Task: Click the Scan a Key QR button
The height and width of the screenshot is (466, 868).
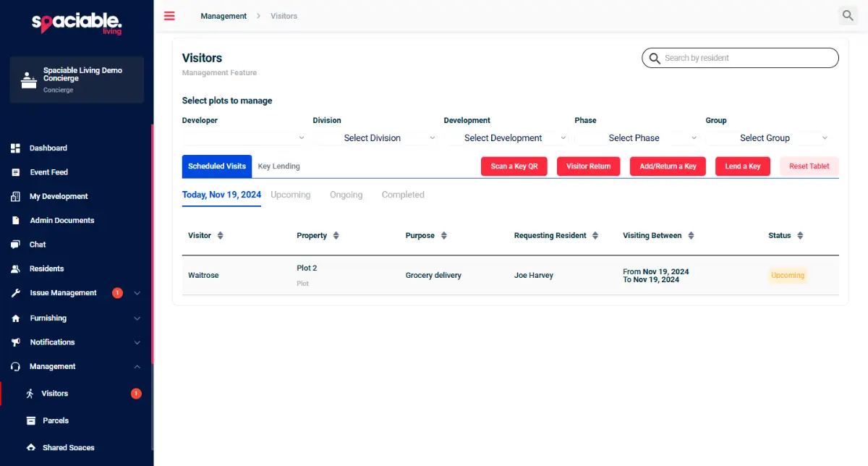Action: click(514, 166)
